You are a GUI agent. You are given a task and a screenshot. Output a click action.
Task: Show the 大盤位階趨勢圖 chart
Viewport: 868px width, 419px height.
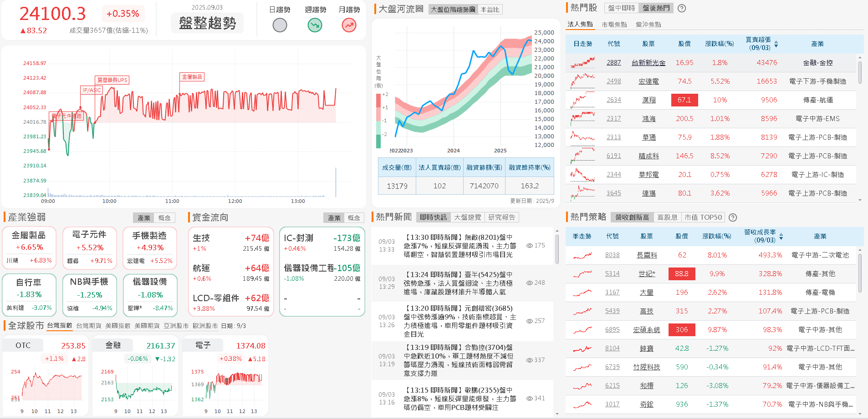click(x=453, y=10)
